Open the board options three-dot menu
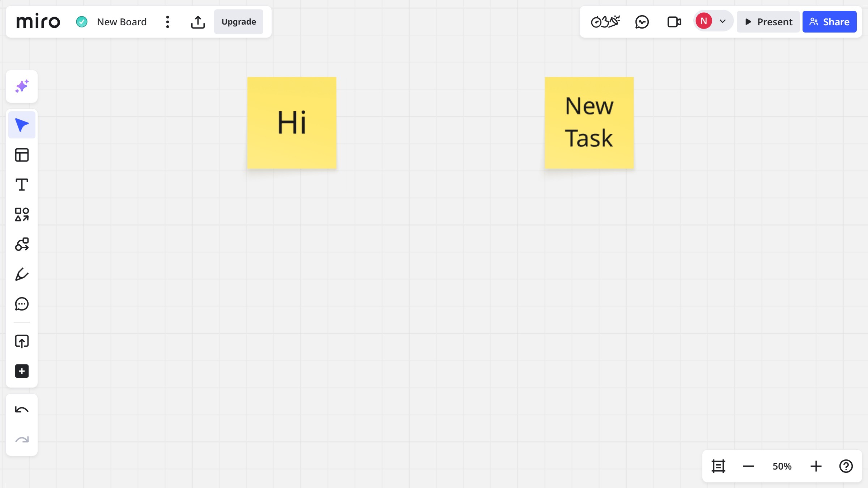The image size is (868, 488). [x=167, y=22]
